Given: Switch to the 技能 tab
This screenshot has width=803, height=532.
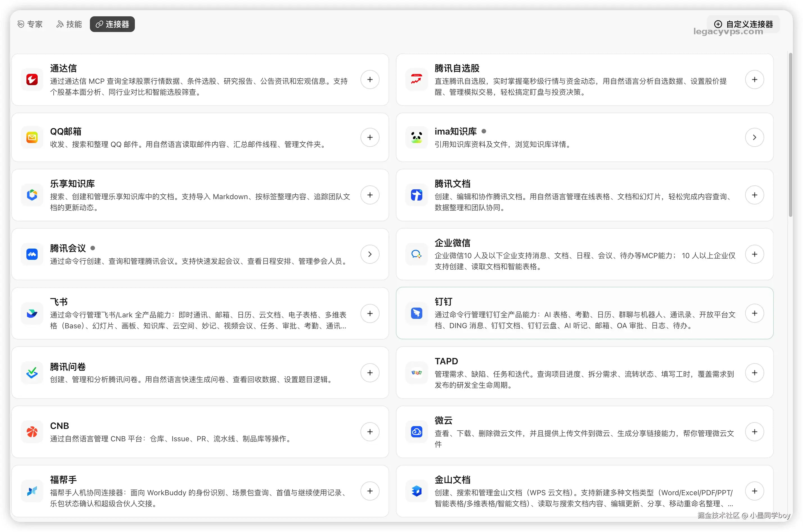Looking at the screenshot, I should (x=69, y=24).
